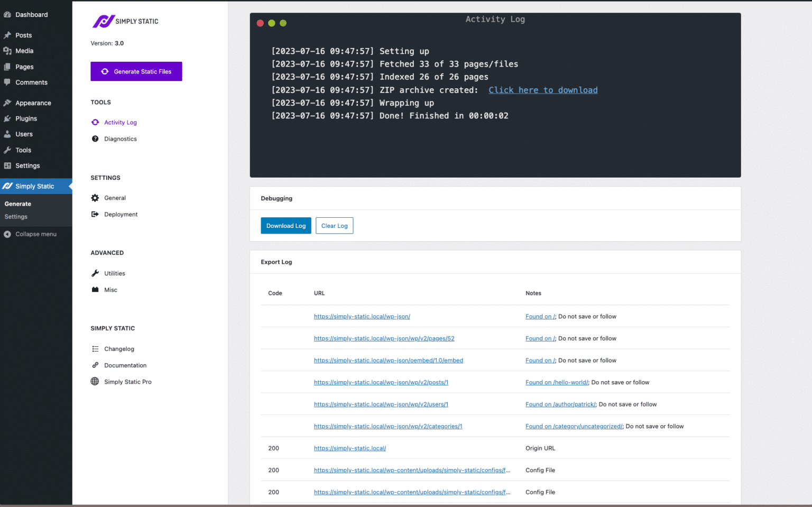Collapse the WordPress admin menu
Viewport: 812px width, 507px height.
(35, 234)
